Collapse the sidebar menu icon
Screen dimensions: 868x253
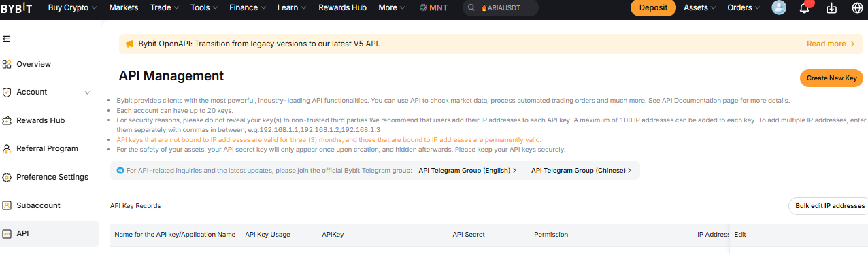click(6, 39)
